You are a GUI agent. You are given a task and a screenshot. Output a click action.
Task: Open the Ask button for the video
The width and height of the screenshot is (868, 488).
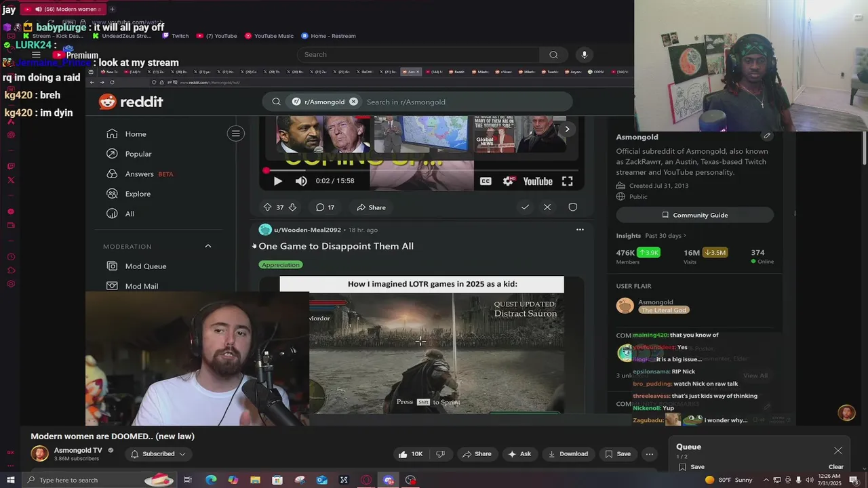coord(519,454)
